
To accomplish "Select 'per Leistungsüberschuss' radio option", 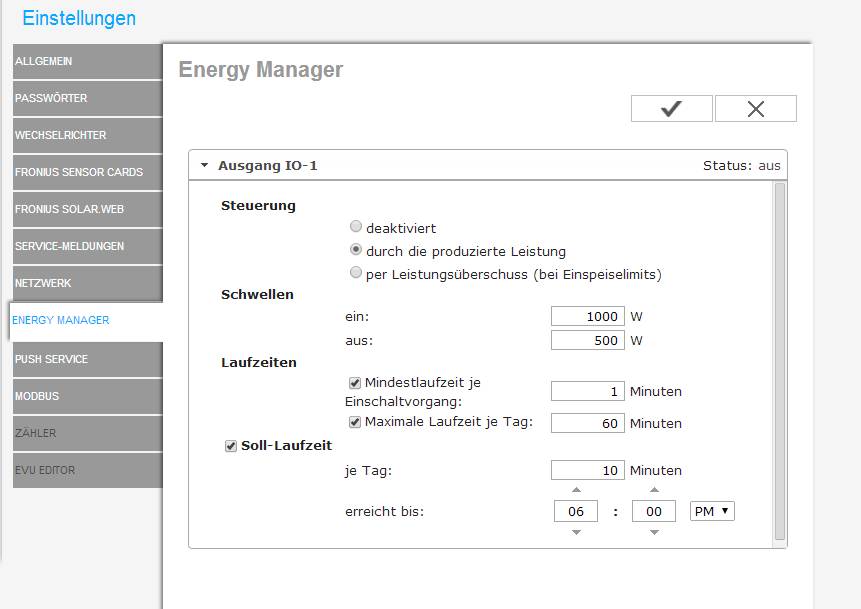I will tap(356, 272).
